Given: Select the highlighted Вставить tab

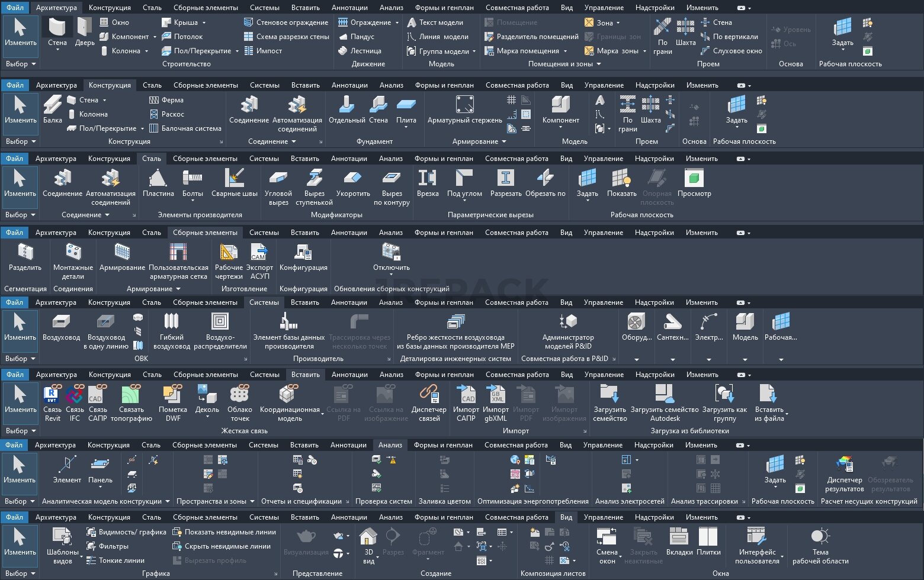Looking at the screenshot, I should click(305, 375).
